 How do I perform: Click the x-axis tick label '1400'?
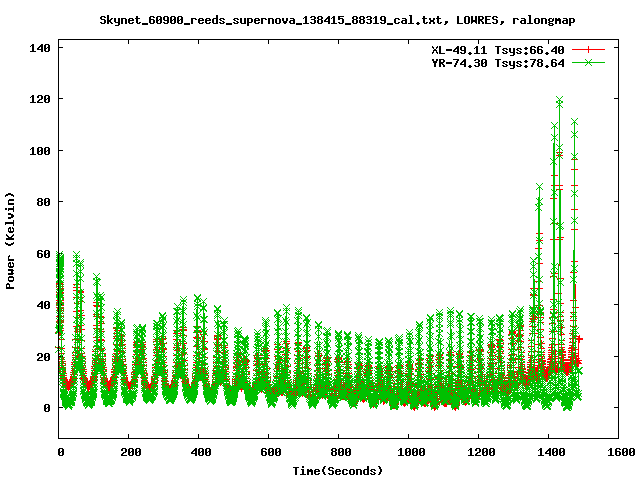(551, 452)
